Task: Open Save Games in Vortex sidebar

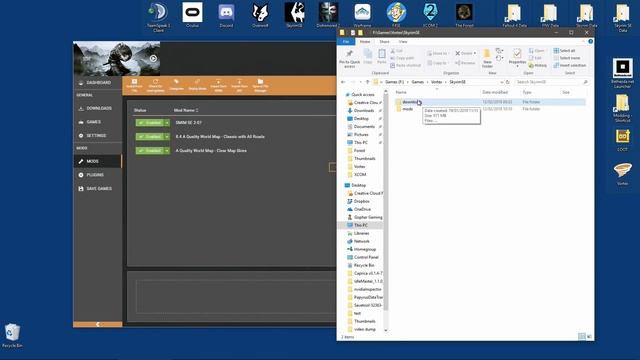Action: 98,189
